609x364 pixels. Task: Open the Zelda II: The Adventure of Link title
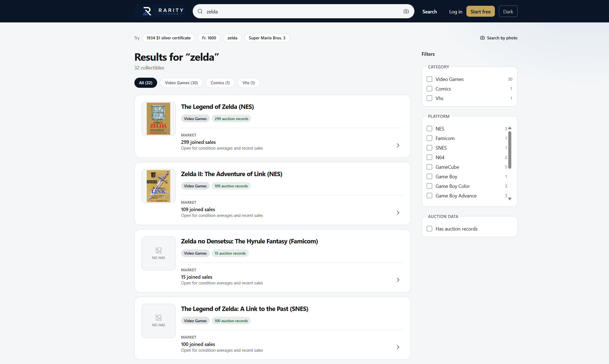point(232,174)
